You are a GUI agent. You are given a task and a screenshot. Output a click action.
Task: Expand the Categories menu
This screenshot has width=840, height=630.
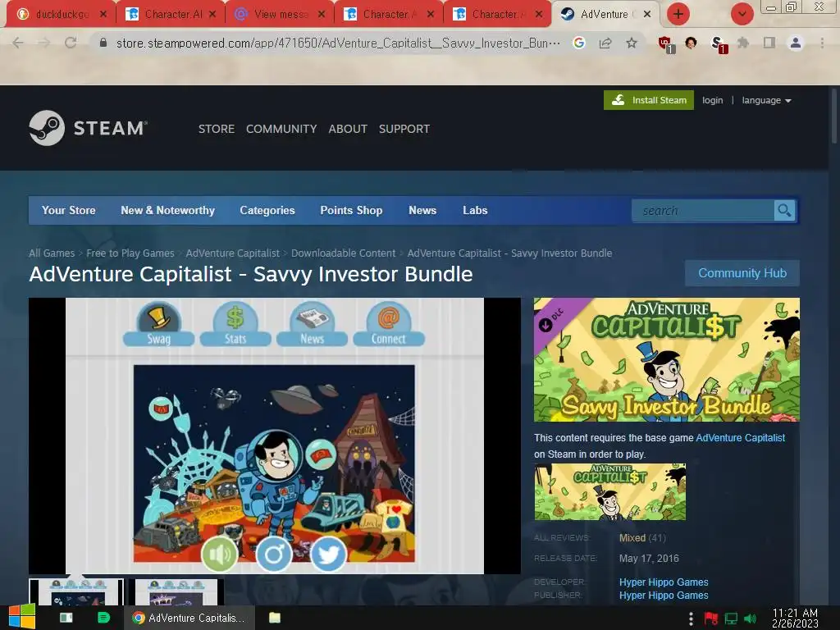coord(267,211)
